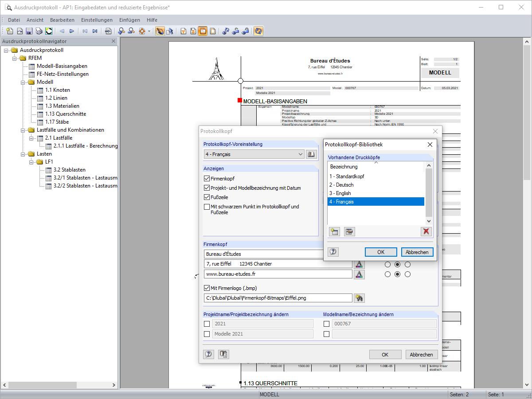This screenshot has height=399, width=532.
Task: Collapse the RFEM tree node
Action: [14, 58]
